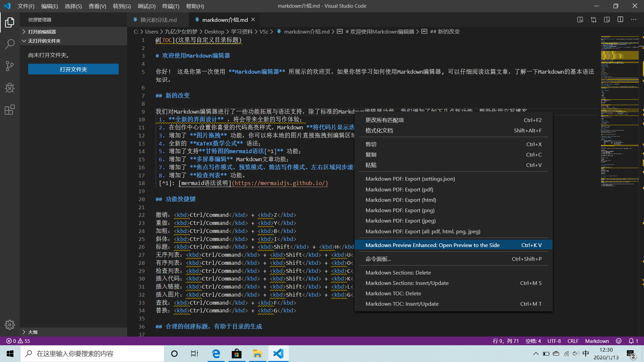Click Visual Studio Code taskbar icon
Viewport: 644px width, 362px height.
278,354
